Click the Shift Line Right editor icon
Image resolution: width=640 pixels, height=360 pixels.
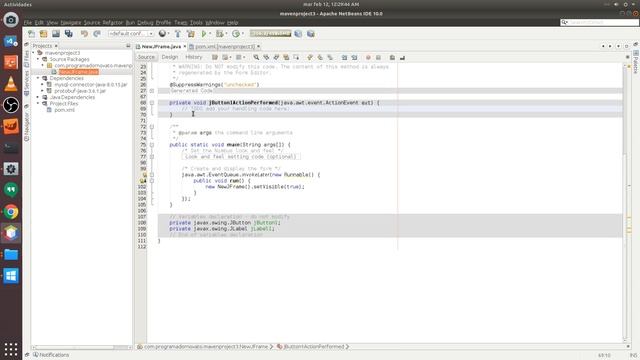[354, 58]
